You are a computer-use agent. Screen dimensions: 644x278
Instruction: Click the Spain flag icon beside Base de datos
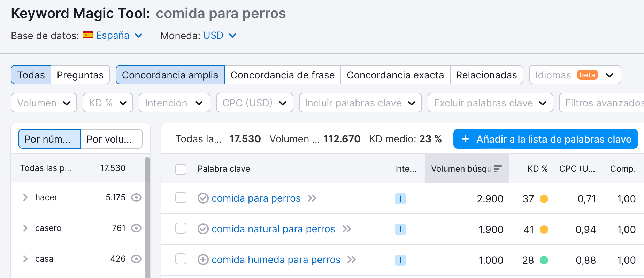pyautogui.click(x=88, y=35)
